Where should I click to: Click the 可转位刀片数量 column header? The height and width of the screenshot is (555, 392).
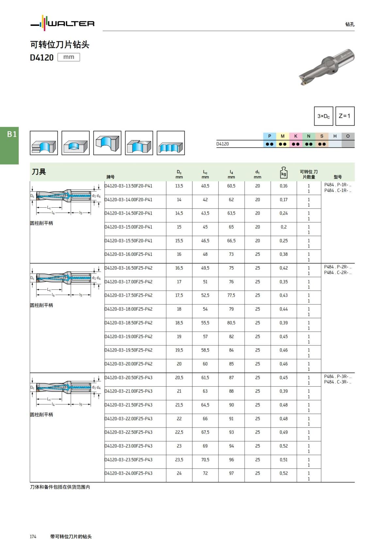(309, 174)
